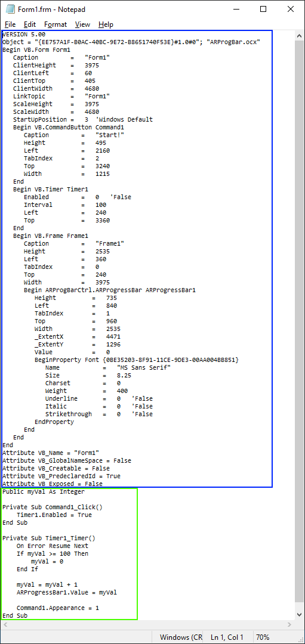Click the vertical scrollbar up arrow
The image size is (305, 644).
pyautogui.click(x=299, y=36)
